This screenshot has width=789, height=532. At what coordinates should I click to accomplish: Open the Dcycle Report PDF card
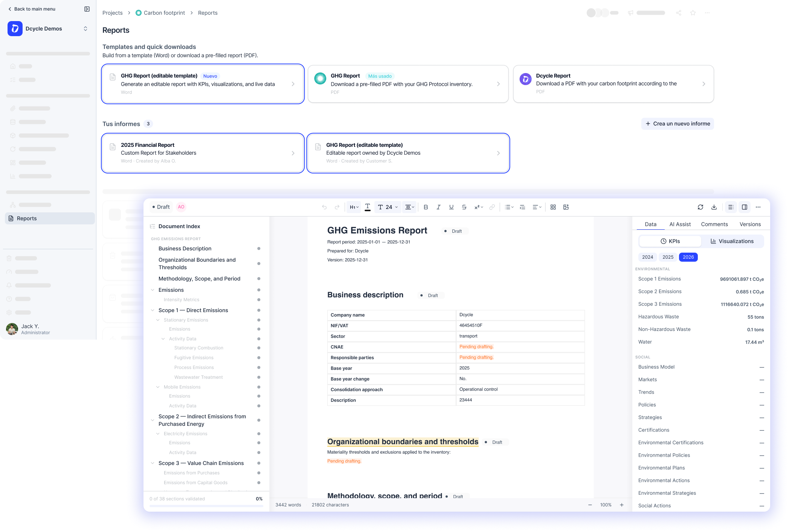click(613, 84)
